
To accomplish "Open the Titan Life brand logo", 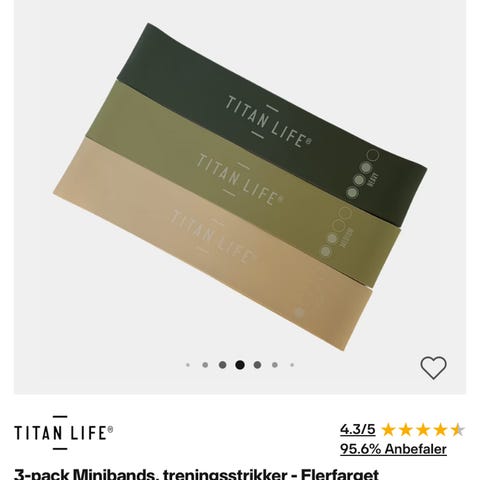I will pos(64,433).
